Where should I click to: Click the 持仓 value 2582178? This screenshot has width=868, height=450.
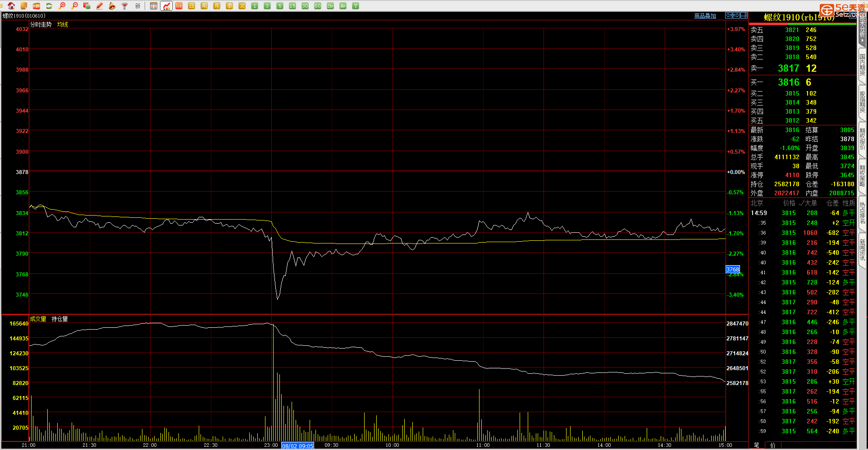coord(787,184)
